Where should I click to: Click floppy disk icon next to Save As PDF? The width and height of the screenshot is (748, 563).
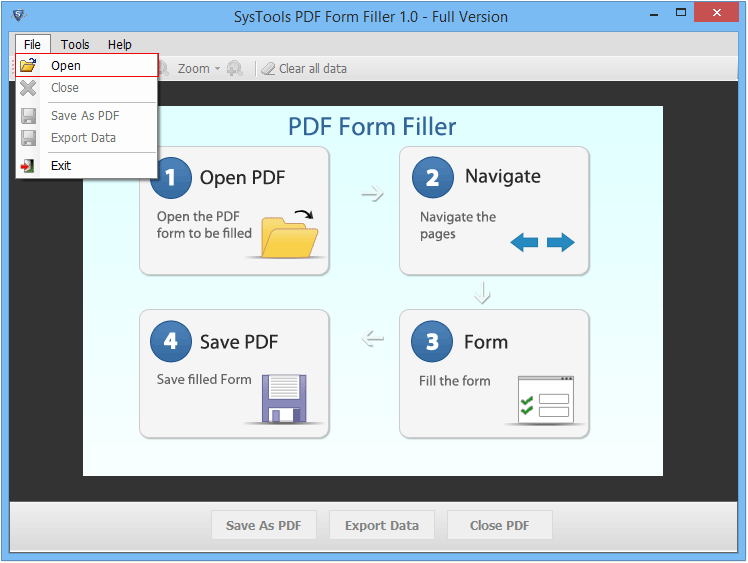[x=29, y=116]
